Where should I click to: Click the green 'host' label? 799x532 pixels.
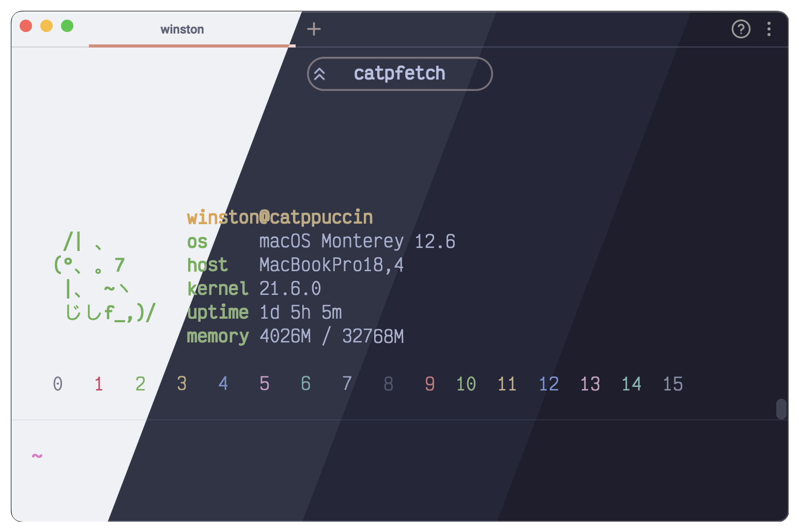click(207, 265)
